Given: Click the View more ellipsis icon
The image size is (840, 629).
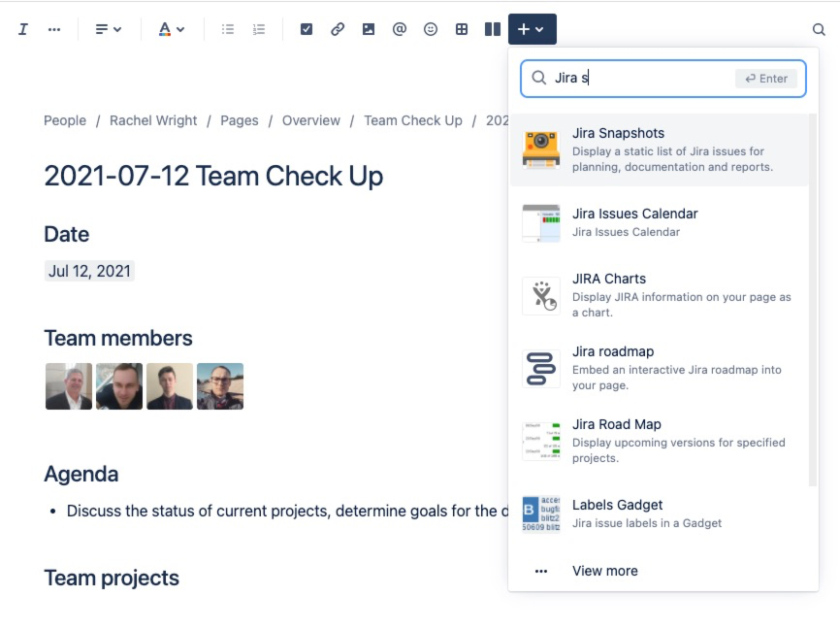Looking at the screenshot, I should tap(541, 571).
